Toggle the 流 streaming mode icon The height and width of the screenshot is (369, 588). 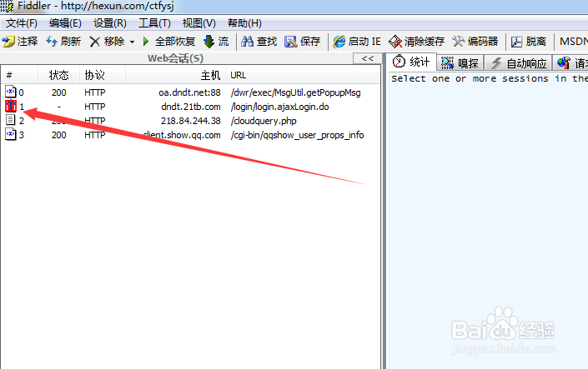209,41
